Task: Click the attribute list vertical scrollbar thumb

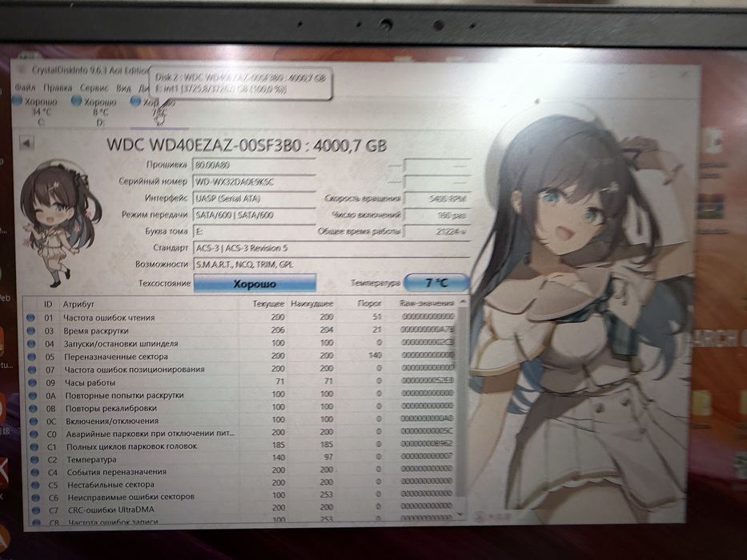Action: 460,400
